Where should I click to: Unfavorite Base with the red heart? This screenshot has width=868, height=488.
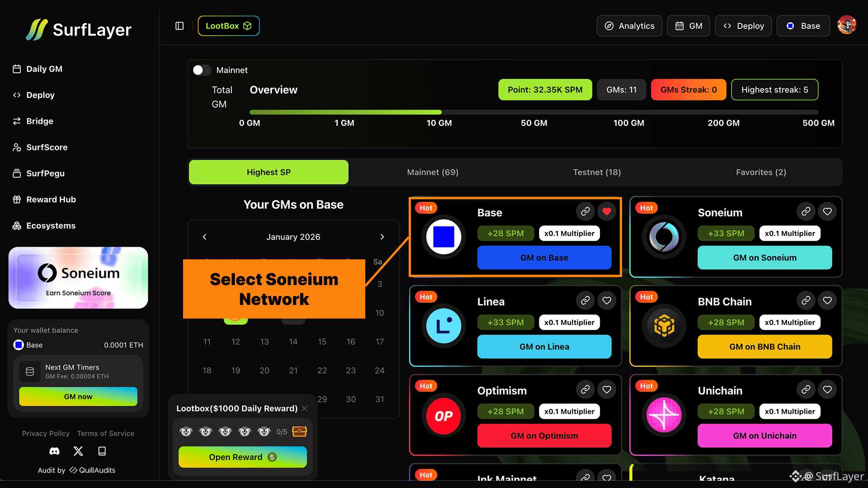pos(607,211)
